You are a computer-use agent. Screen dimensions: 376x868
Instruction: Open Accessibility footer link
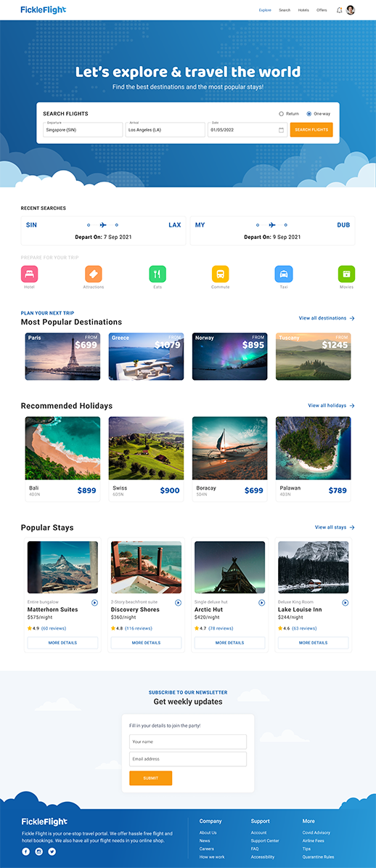point(263,857)
